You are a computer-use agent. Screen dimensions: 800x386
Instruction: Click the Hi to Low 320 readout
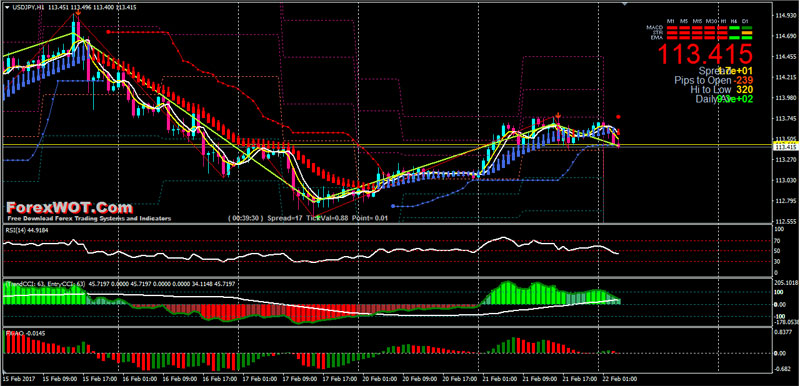[721, 89]
